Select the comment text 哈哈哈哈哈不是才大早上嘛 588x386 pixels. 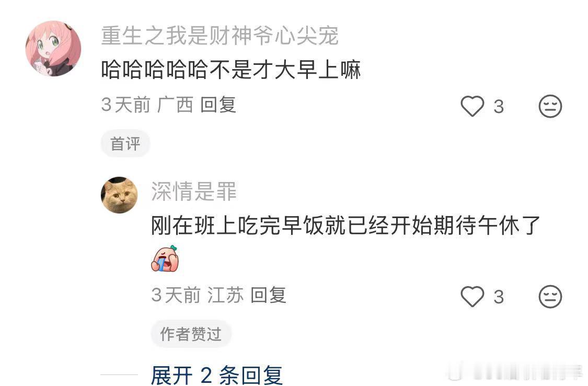[231, 70]
